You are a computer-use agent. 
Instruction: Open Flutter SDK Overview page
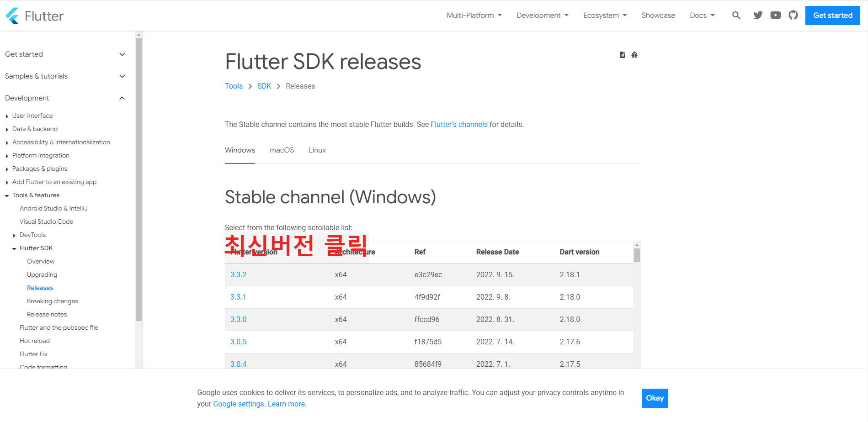coord(41,261)
